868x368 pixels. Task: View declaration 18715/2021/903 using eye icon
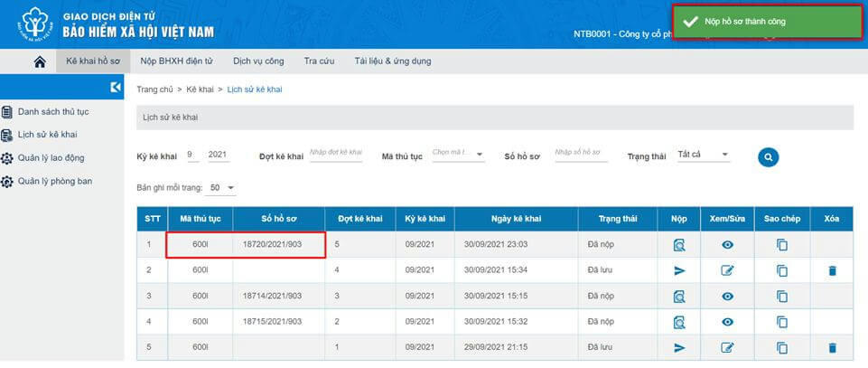click(728, 322)
